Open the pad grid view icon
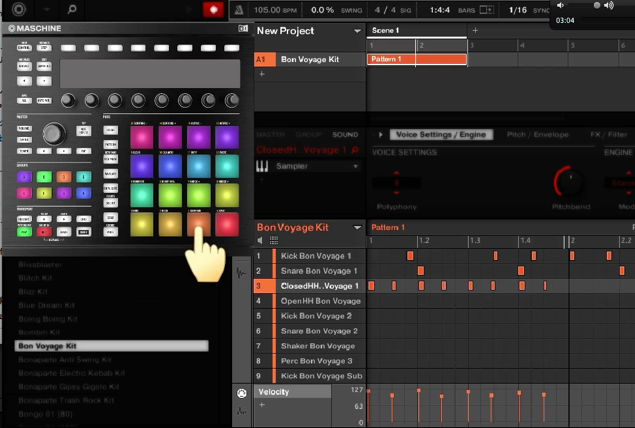The height and width of the screenshot is (428, 635). coord(274,241)
